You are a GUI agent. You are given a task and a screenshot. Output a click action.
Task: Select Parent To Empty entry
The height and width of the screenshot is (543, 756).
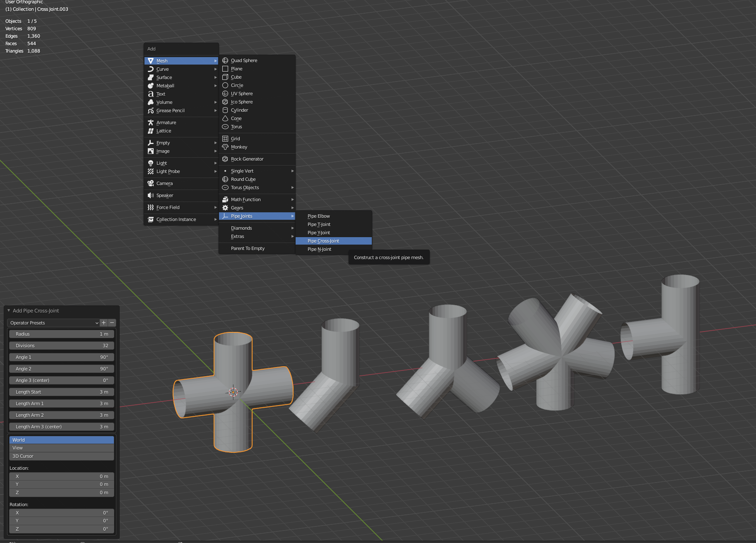tap(257, 248)
